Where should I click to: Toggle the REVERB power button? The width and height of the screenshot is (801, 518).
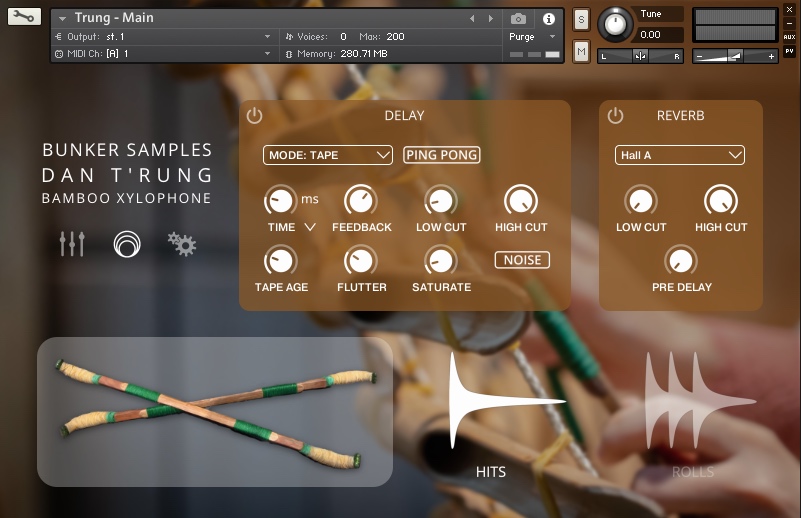click(x=615, y=116)
